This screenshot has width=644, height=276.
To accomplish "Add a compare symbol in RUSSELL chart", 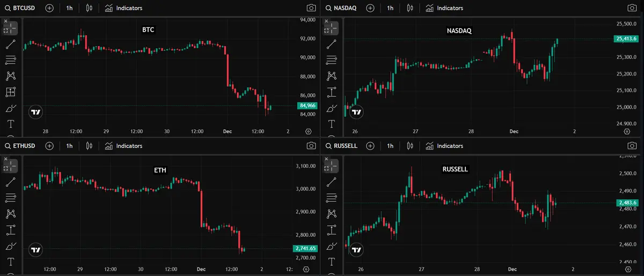I will coord(371,146).
